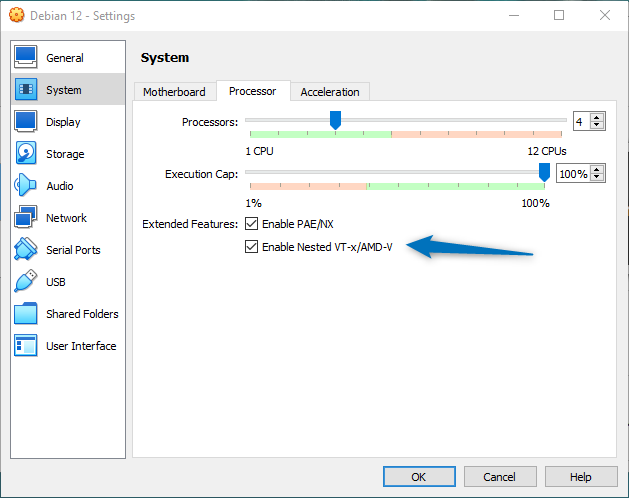Decrease processor count with down arrow
This screenshot has width=629, height=498.
click(597, 125)
